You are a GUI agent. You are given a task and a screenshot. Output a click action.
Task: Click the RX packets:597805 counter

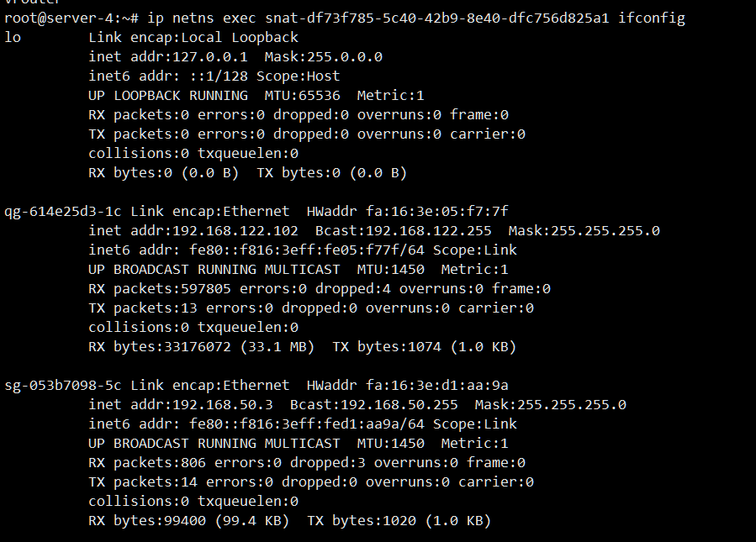[160, 288]
